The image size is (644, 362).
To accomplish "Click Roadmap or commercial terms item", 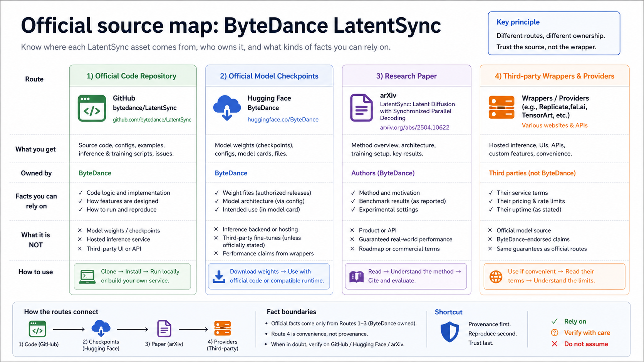I will [399, 249].
